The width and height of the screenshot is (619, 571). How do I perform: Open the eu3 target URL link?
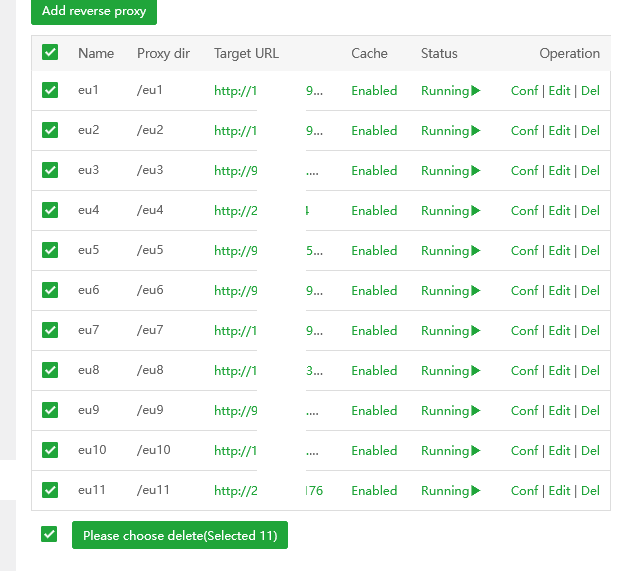(x=235, y=171)
